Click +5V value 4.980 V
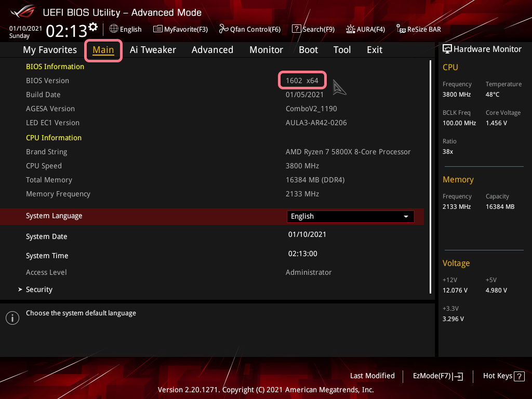Screen dimensions: 532x399 [x=496, y=290]
